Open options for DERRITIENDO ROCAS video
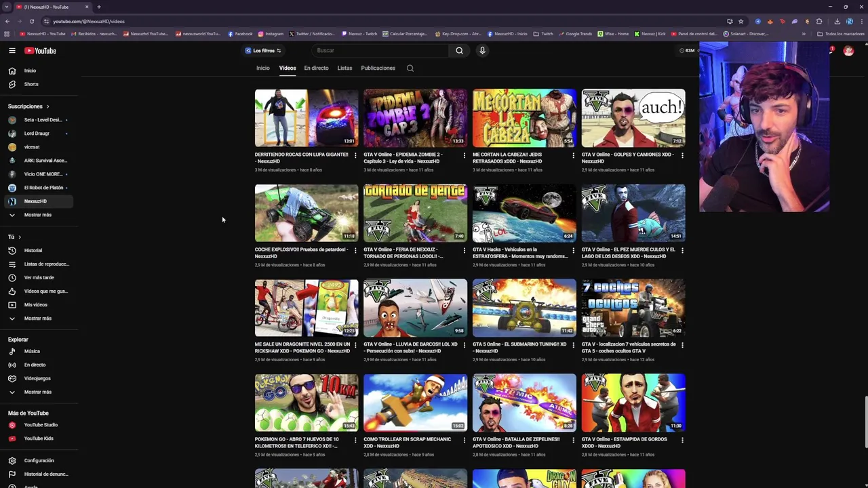The image size is (868, 488). pos(355,155)
